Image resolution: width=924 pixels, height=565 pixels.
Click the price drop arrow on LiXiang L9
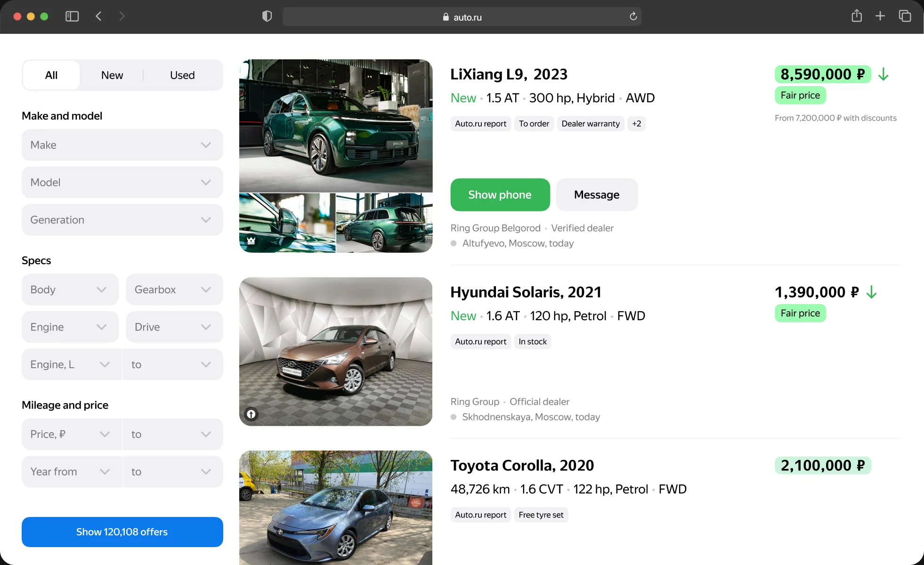coord(883,74)
